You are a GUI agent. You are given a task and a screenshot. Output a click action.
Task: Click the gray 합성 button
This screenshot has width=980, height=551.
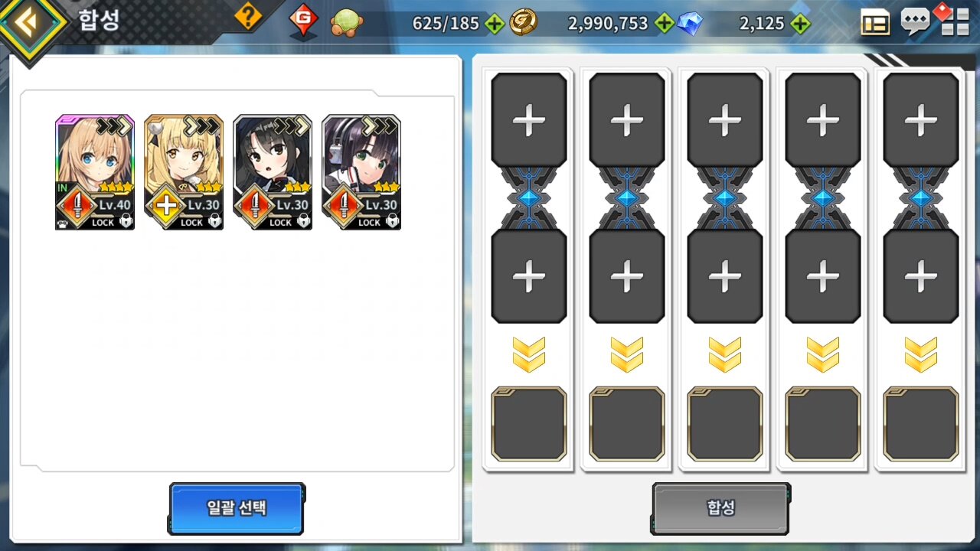(720, 508)
